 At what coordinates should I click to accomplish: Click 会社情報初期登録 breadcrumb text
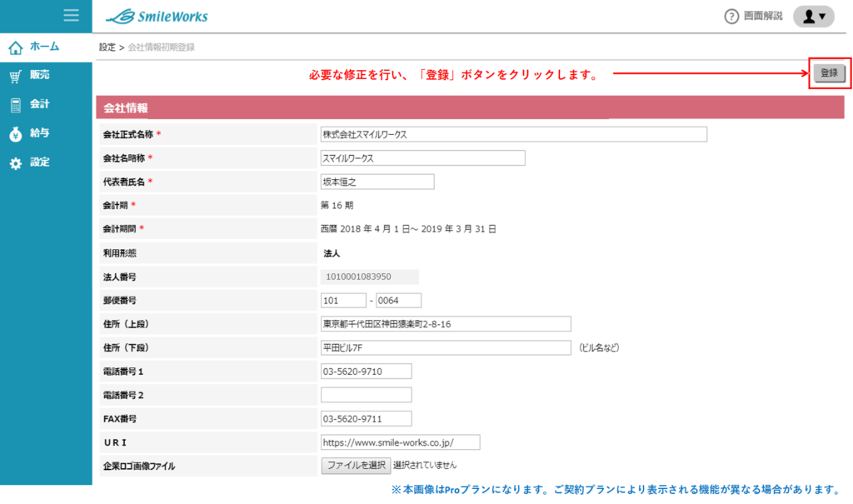161,47
